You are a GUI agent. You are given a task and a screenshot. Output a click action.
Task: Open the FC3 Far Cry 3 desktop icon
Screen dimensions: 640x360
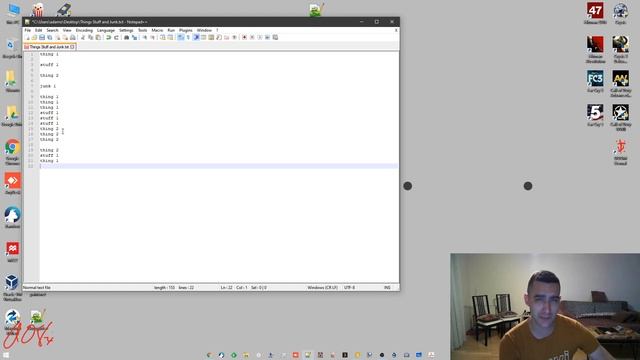point(595,81)
